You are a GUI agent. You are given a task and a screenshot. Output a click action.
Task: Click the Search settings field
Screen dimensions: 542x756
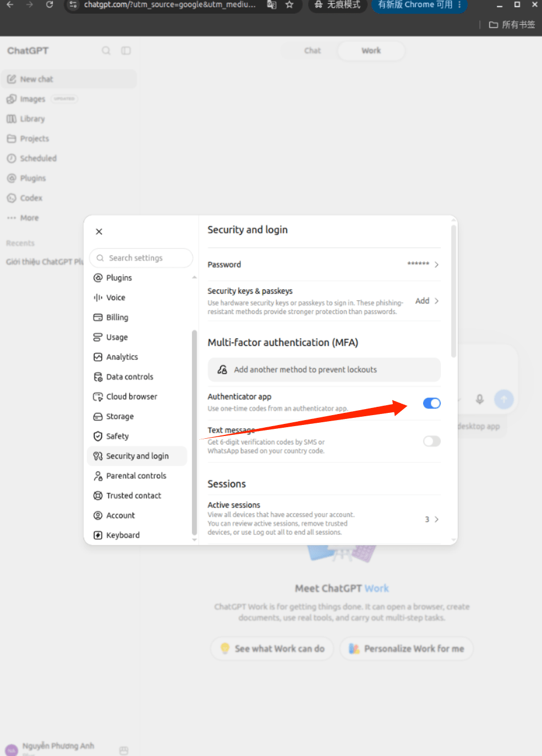pyautogui.click(x=141, y=258)
